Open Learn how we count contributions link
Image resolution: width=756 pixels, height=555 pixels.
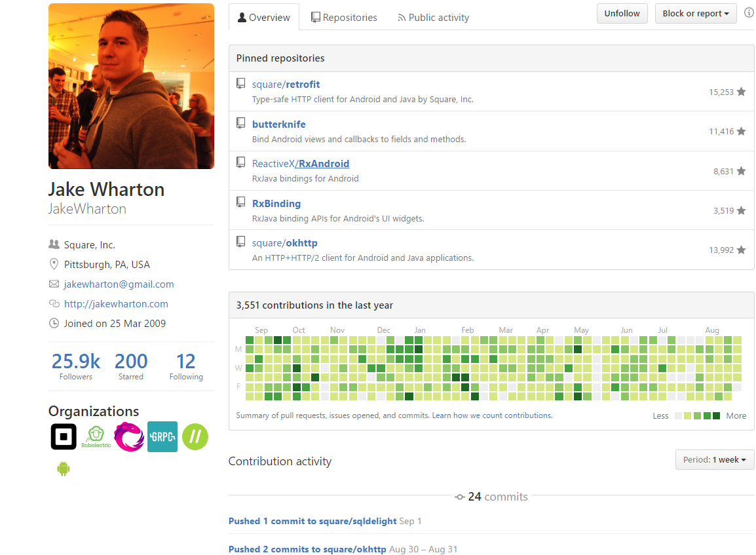click(x=492, y=415)
